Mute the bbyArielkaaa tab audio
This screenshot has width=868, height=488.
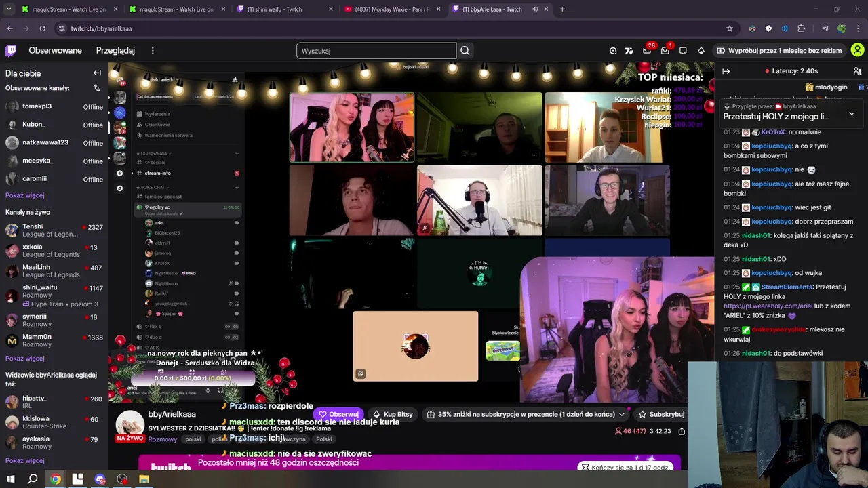pyautogui.click(x=535, y=9)
